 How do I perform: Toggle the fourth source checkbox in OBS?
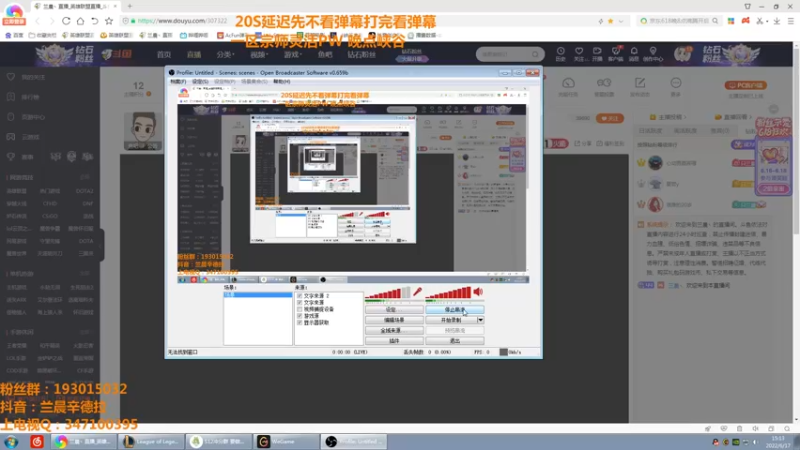pos(299,316)
